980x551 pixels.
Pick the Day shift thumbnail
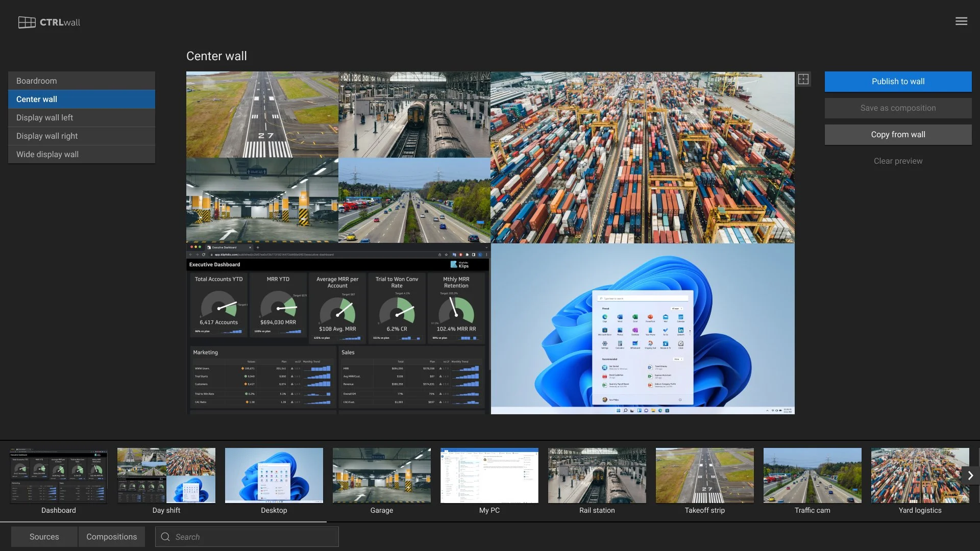click(x=166, y=475)
